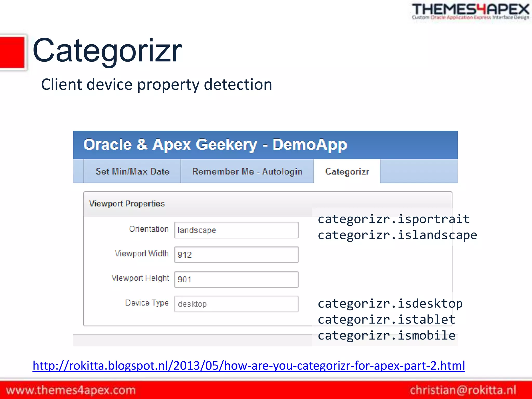
Task: Click the categorizr.isdesktop text
Action: tap(390, 304)
